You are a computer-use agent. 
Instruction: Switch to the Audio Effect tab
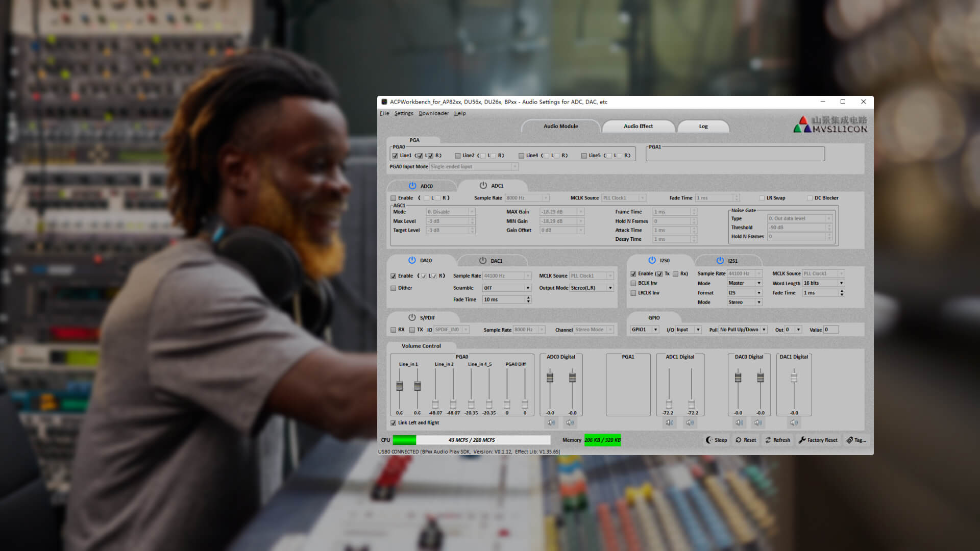click(638, 126)
